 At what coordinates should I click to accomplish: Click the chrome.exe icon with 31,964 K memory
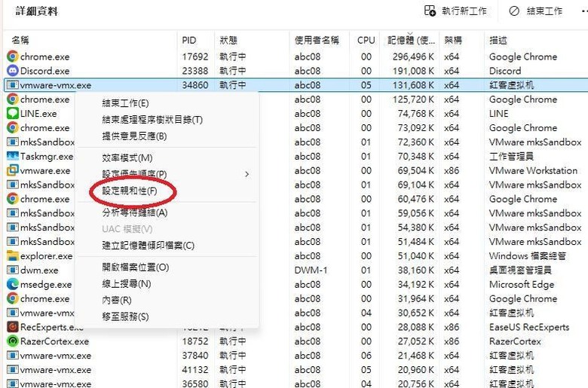(x=12, y=299)
